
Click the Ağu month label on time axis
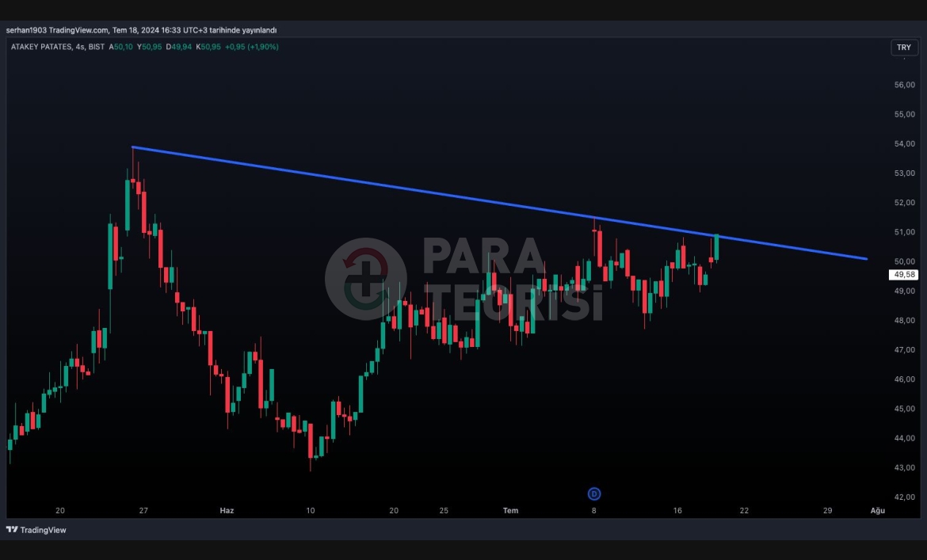pyautogui.click(x=878, y=510)
